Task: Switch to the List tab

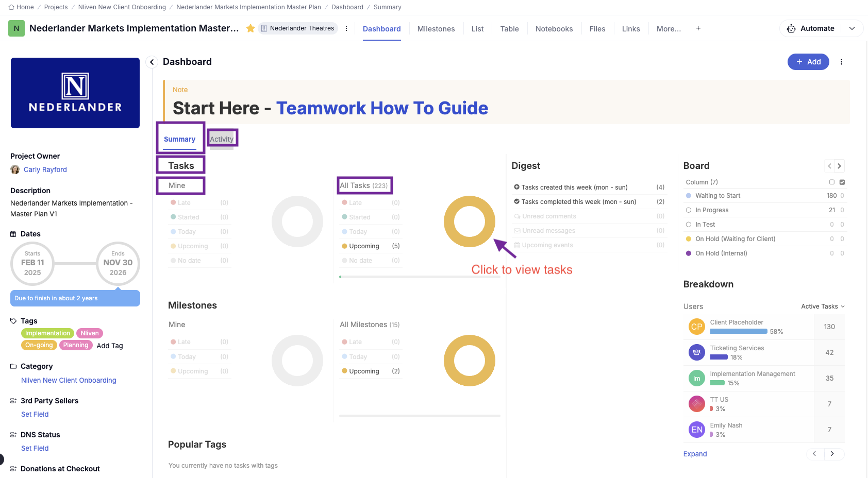Action: 477,29
